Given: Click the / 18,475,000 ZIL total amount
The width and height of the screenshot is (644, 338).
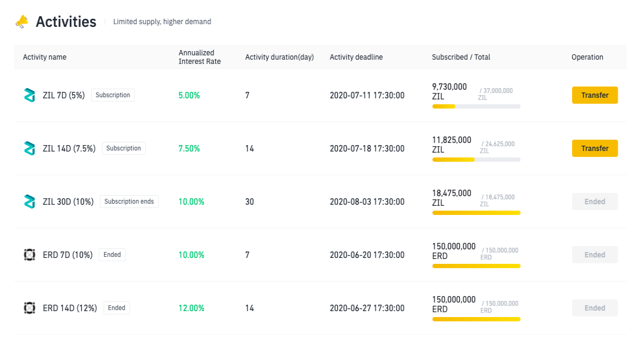Looking at the screenshot, I should (497, 200).
